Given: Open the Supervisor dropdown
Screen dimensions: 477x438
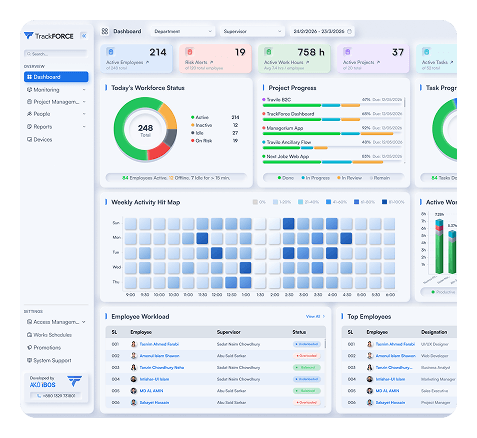Looking at the screenshot, I should 252,31.
